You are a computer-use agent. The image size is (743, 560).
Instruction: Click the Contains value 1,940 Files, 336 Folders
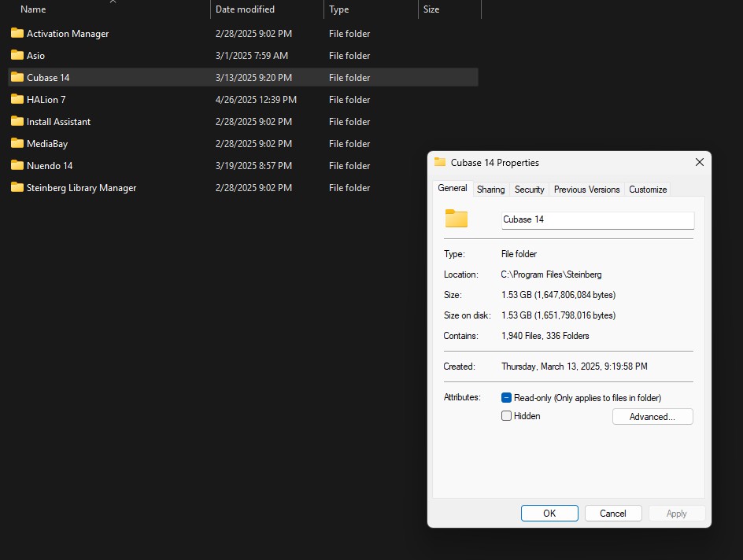click(545, 336)
